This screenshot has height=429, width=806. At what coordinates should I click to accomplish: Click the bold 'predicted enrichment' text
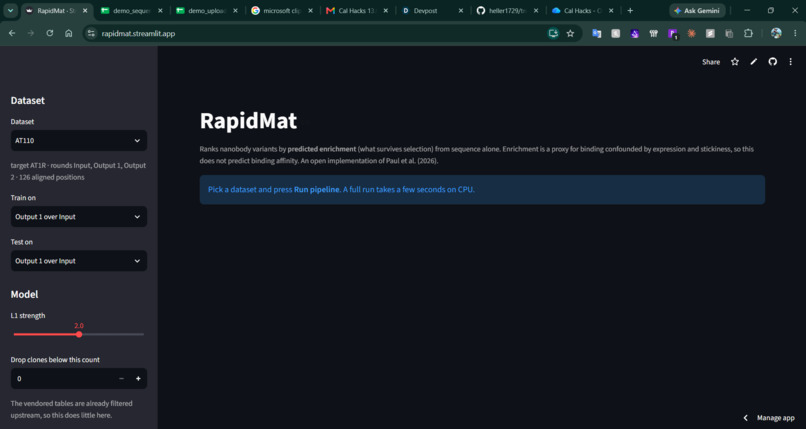[x=322, y=149]
